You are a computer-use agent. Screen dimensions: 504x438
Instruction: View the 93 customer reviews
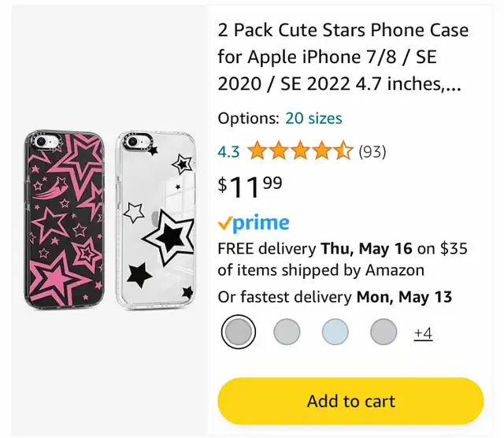coord(372,151)
